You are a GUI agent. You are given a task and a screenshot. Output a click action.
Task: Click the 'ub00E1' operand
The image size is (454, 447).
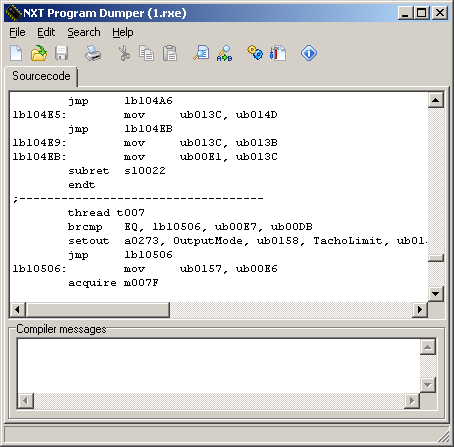coord(201,157)
